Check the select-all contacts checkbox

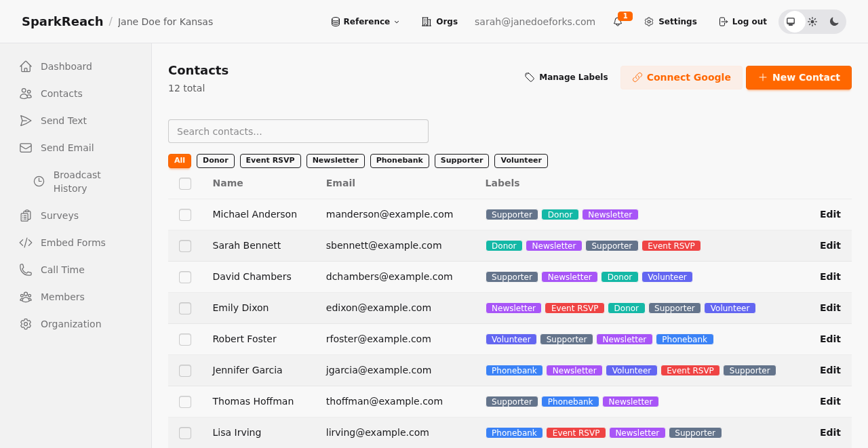tap(185, 183)
